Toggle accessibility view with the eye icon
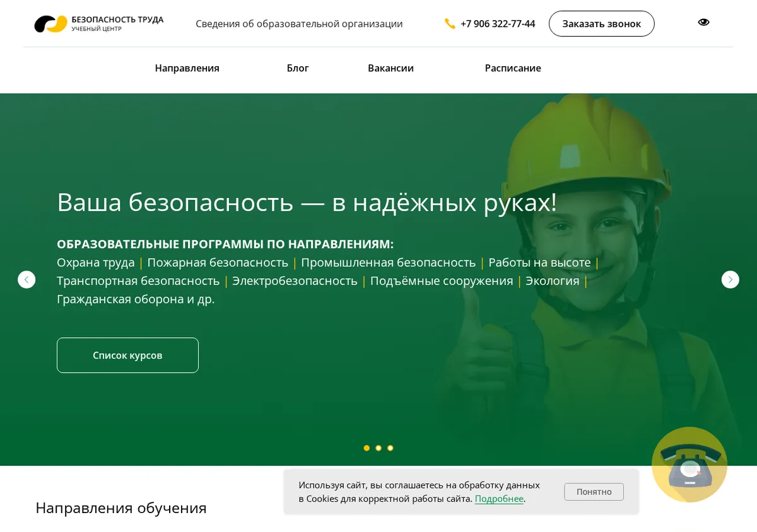 (703, 22)
